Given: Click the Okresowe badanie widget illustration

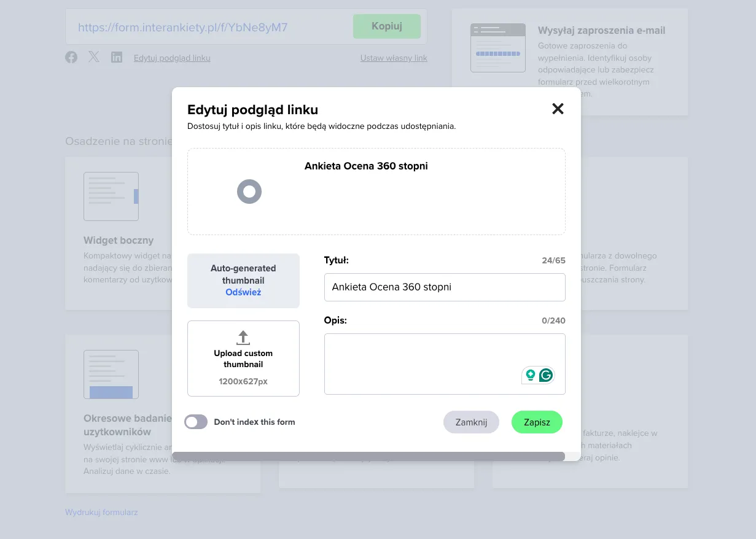Looking at the screenshot, I should point(111,374).
